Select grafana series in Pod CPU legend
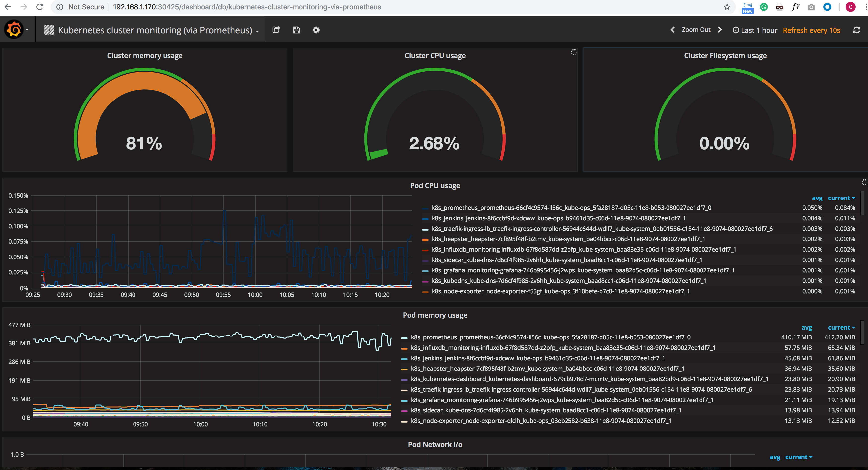 click(583, 270)
